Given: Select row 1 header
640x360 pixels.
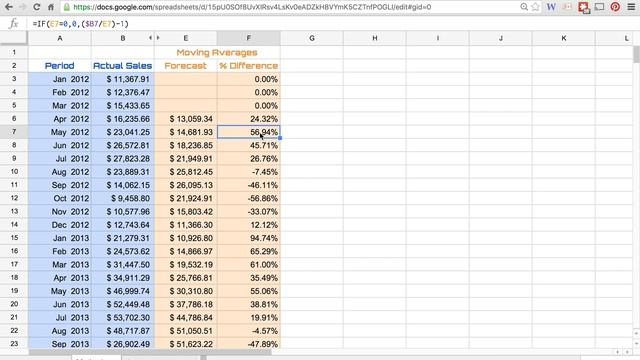Looking at the screenshot, I should point(14,52).
